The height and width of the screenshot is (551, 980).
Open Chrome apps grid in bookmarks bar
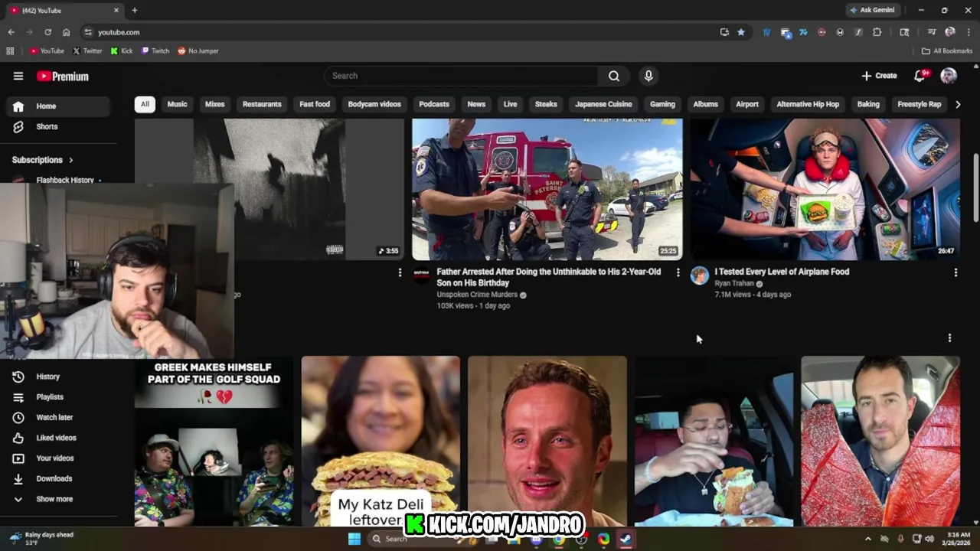coord(10,51)
